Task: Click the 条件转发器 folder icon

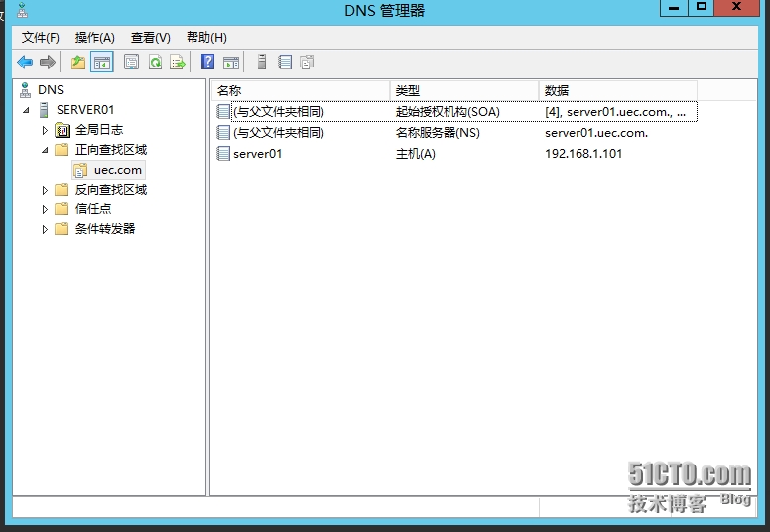Action: pyautogui.click(x=62, y=229)
